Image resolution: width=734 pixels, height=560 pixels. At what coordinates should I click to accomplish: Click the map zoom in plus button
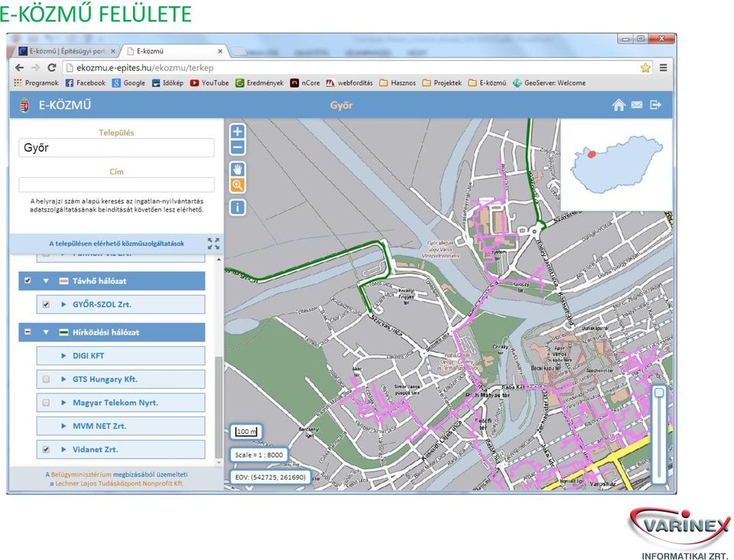237,131
